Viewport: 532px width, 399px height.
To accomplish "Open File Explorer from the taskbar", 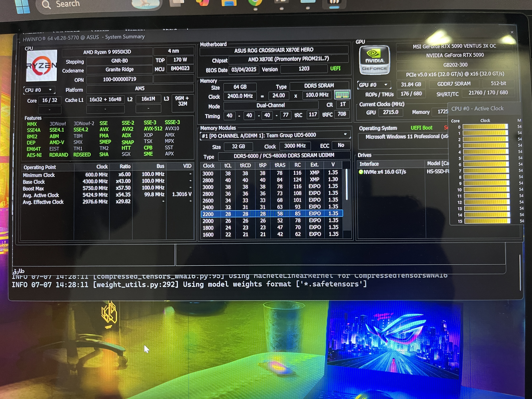I will coord(229,3).
